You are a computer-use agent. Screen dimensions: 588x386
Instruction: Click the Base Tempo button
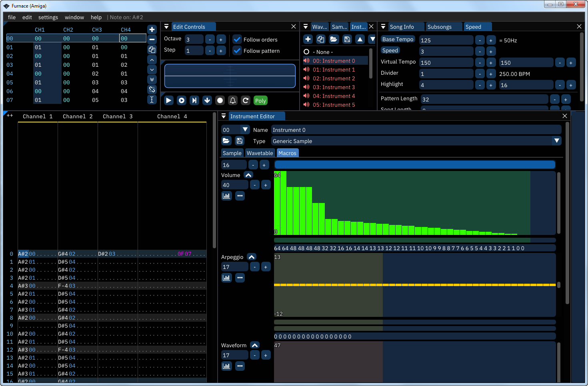[398, 39]
